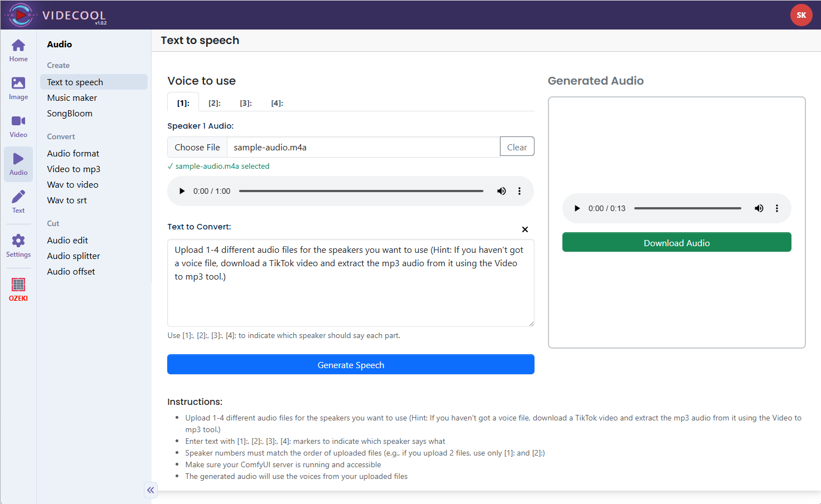Collapse the sidebar with double chevron
The width and height of the screenshot is (821, 504).
(150, 490)
